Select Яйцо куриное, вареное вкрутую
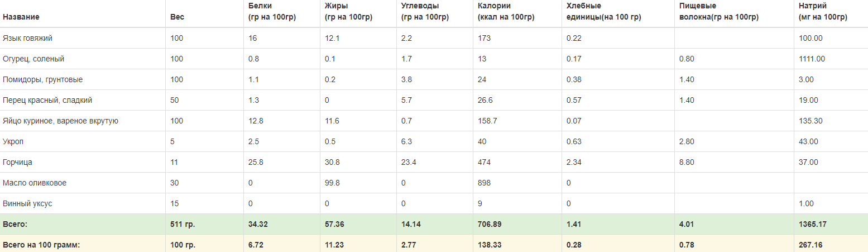The height and width of the screenshot is (252, 868). pos(60,121)
